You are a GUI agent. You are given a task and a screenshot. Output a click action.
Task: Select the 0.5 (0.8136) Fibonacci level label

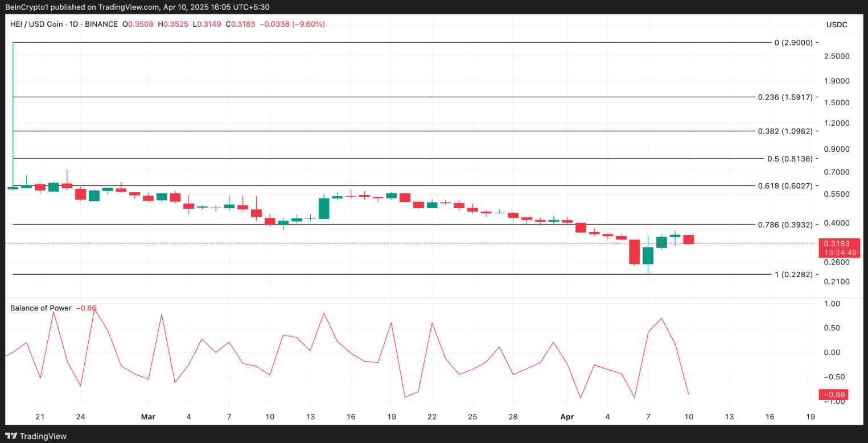(789, 159)
